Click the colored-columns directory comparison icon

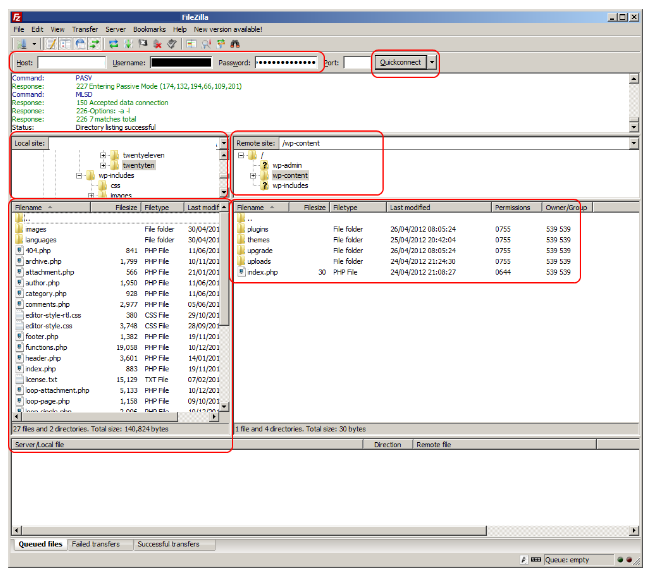point(191,44)
